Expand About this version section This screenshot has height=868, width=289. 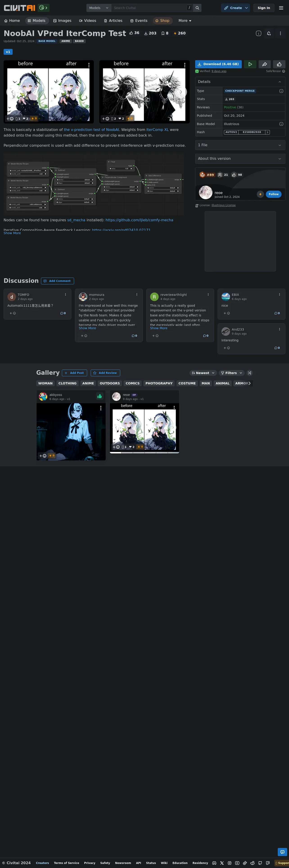point(240,158)
